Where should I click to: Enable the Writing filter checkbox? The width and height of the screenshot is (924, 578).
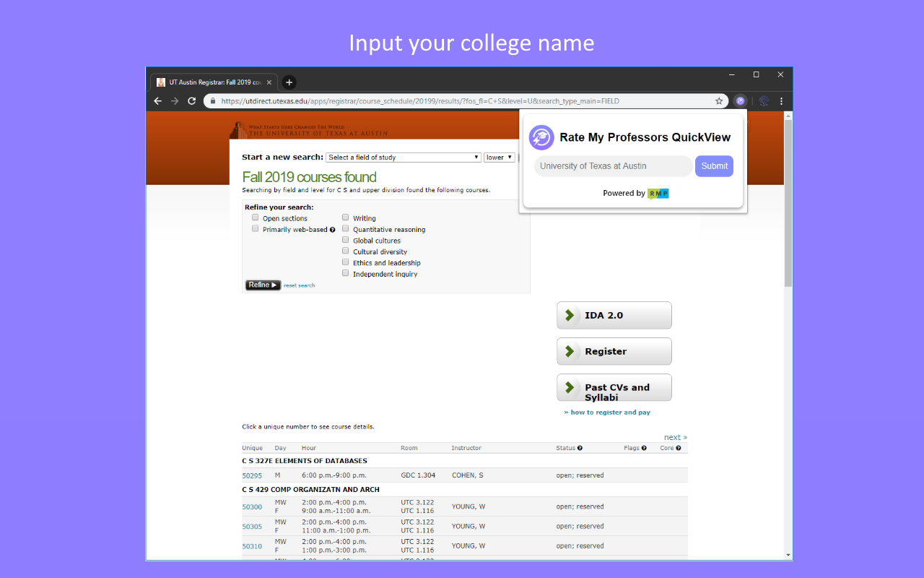point(345,217)
